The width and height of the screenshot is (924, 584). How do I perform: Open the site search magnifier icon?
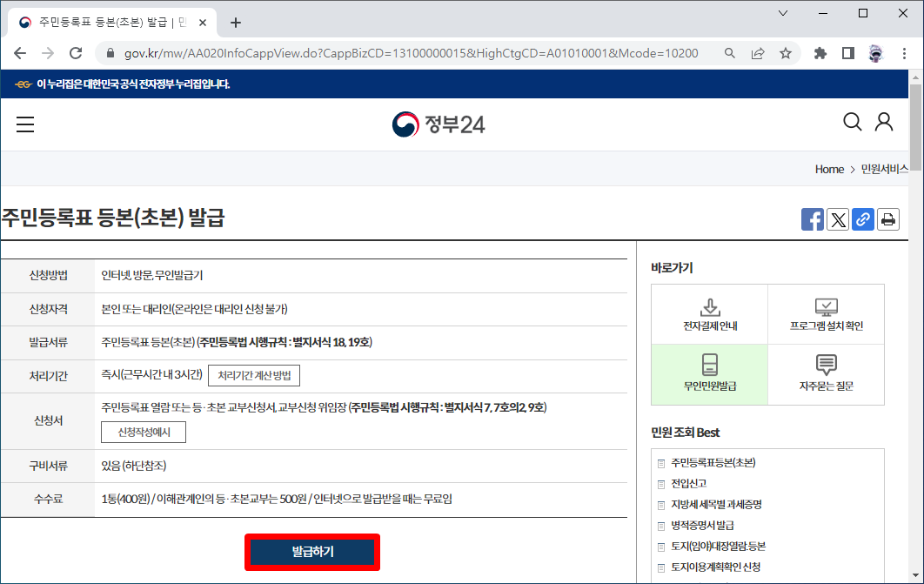(x=852, y=122)
